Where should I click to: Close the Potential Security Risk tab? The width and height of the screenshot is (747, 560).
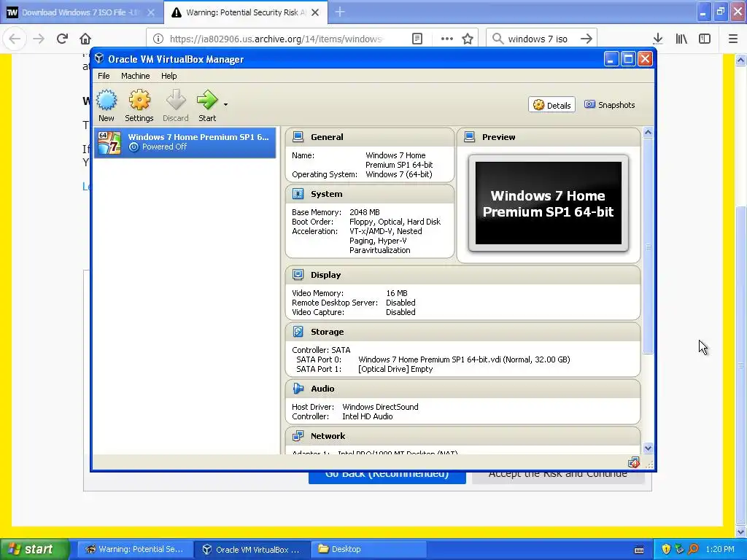point(315,12)
